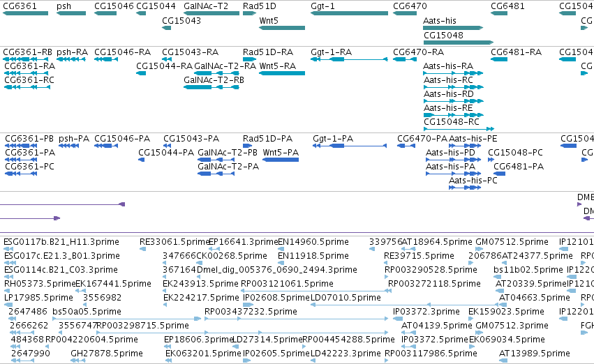Click EST 'Dmel_dig_005376_0690_2494.3prime'

277,270
